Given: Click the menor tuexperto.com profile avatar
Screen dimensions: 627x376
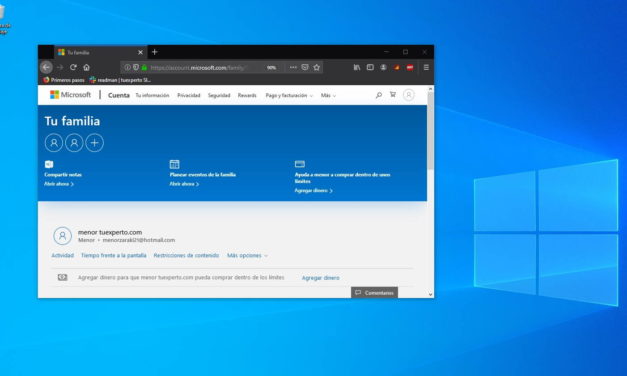Looking at the screenshot, I should pyautogui.click(x=62, y=236).
